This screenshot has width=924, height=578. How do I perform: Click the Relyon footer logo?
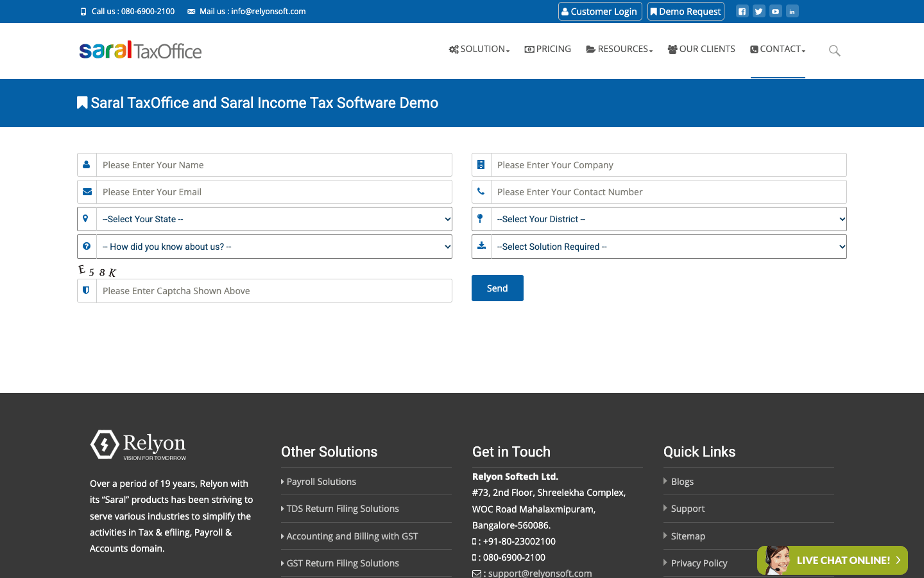[x=138, y=445]
